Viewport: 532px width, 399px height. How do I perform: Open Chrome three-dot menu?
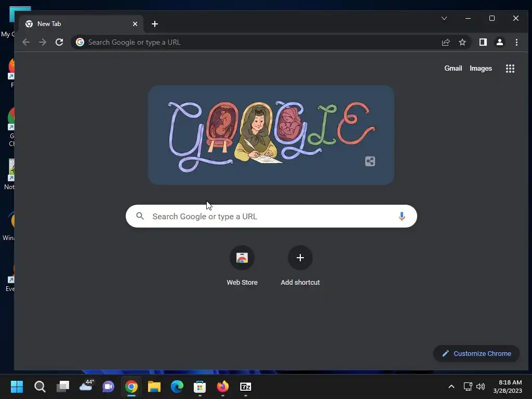(x=516, y=42)
